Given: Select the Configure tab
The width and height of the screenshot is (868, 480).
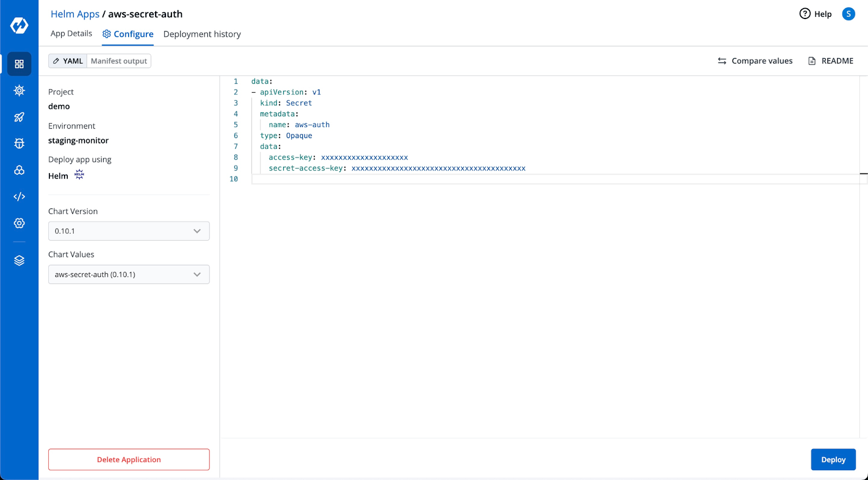Looking at the screenshot, I should [128, 34].
